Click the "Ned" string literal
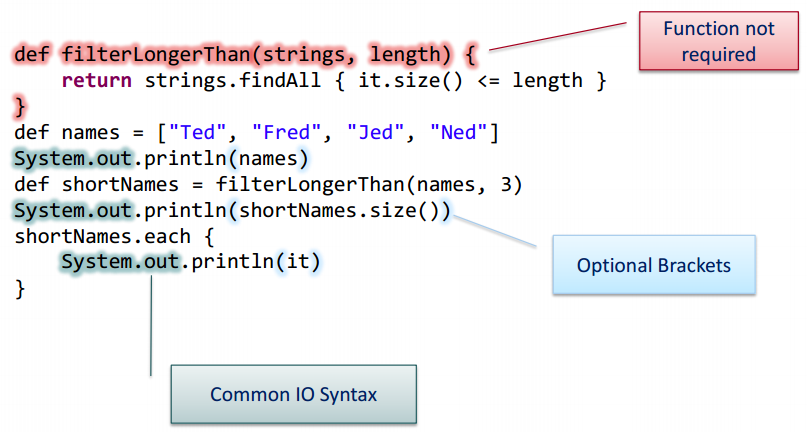807x432 pixels. click(x=458, y=133)
